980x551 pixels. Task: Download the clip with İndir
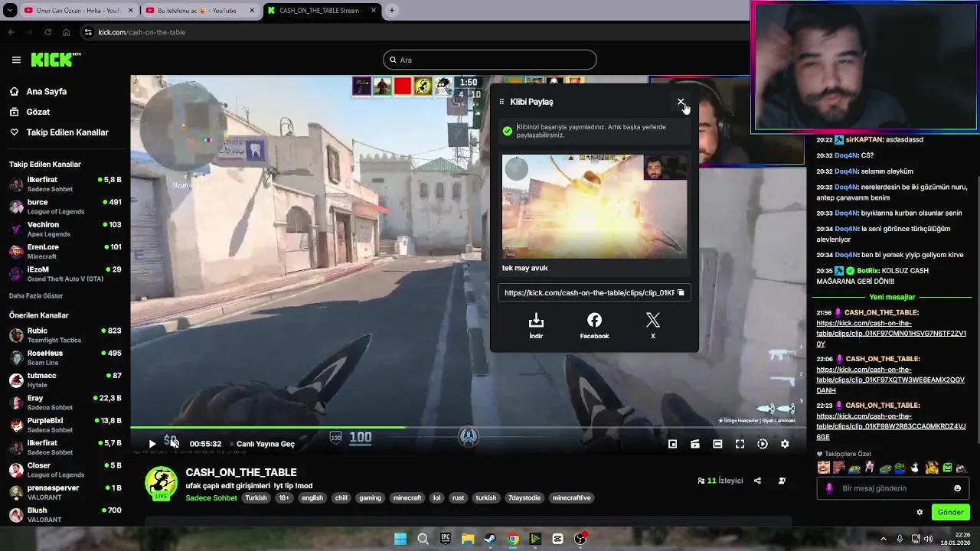pyautogui.click(x=536, y=325)
